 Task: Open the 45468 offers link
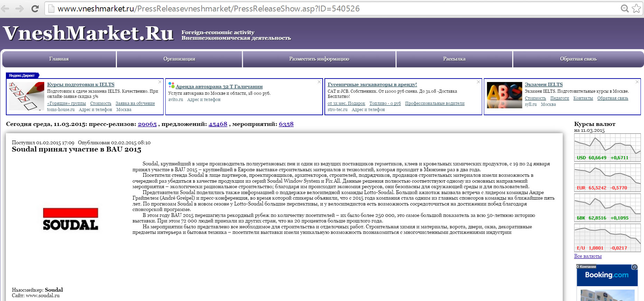click(218, 124)
